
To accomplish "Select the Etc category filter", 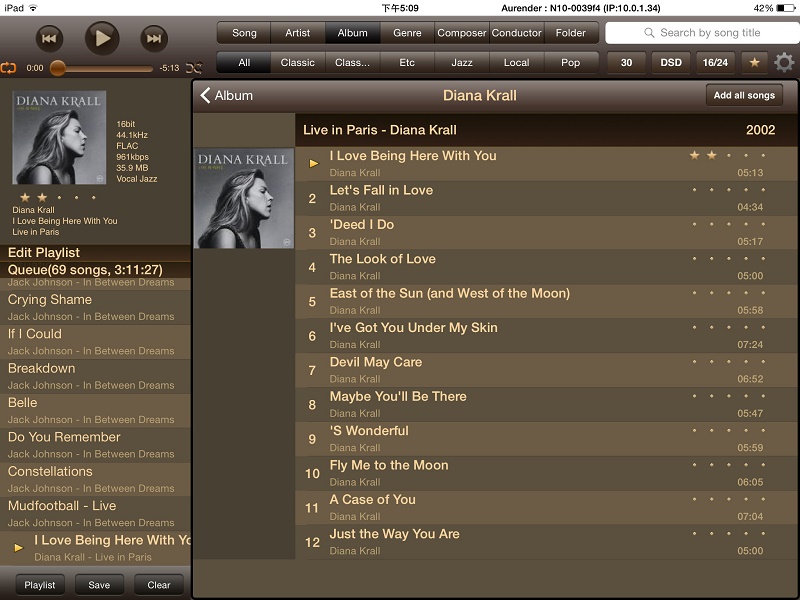I will tap(407, 63).
